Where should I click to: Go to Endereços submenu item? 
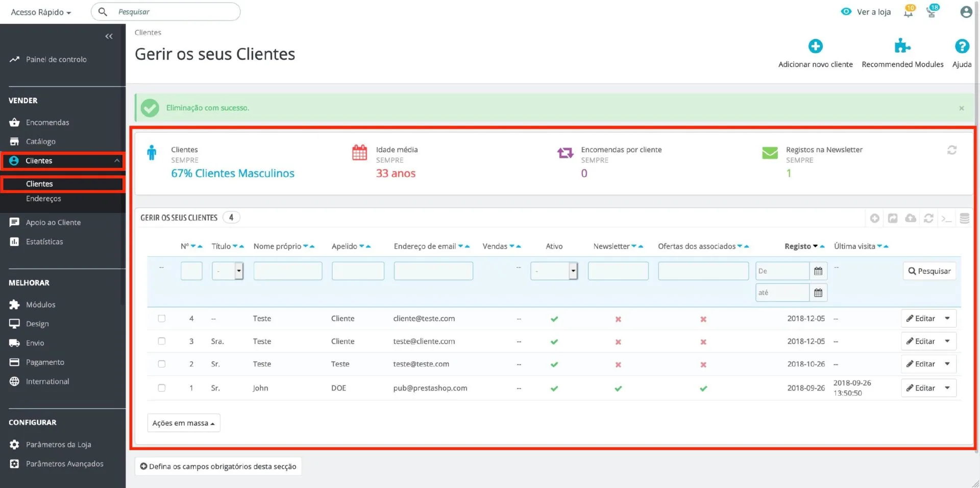coord(43,199)
